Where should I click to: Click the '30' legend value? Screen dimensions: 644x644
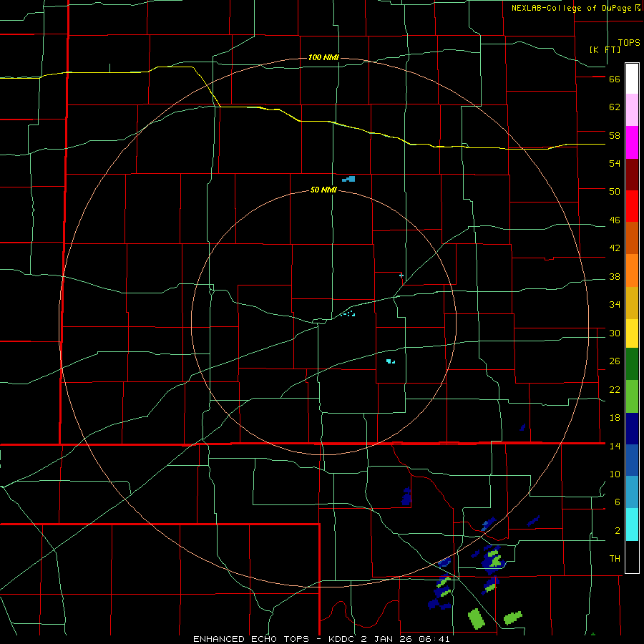[x=615, y=333]
